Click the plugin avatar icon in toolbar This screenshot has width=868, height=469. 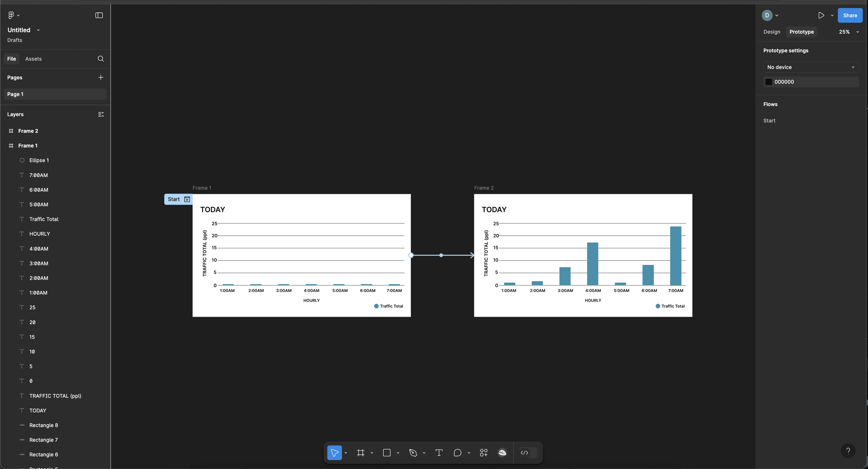coord(502,453)
